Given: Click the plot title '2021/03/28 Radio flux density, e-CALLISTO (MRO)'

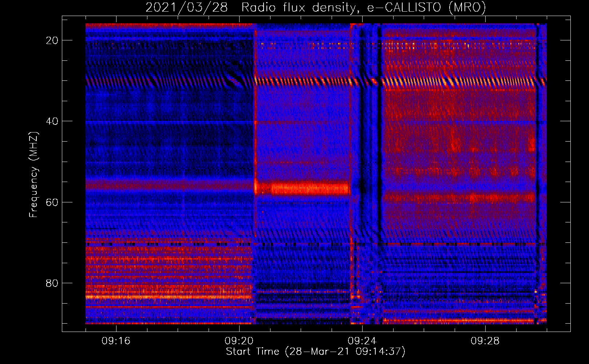Looking at the screenshot, I should pos(316,7).
